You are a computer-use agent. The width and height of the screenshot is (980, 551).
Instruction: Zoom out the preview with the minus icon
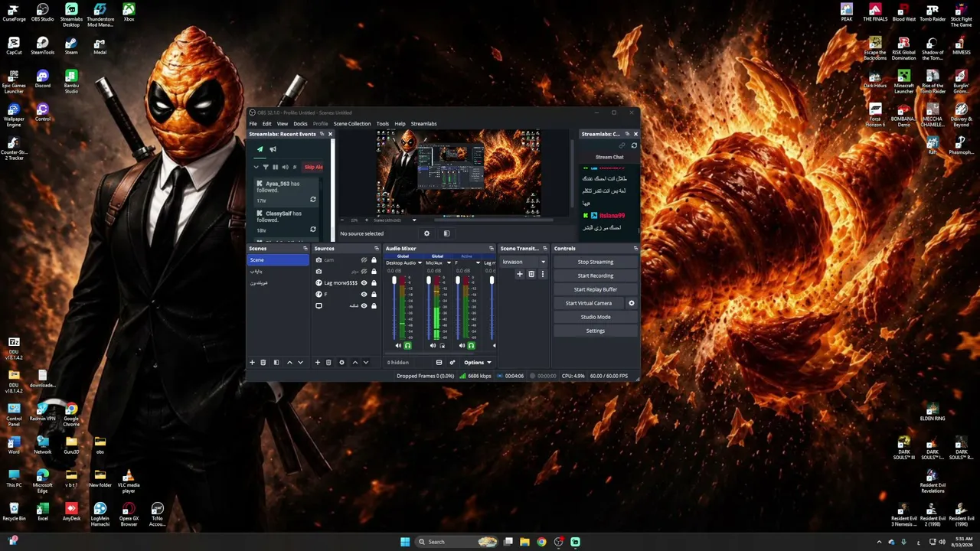pyautogui.click(x=342, y=220)
